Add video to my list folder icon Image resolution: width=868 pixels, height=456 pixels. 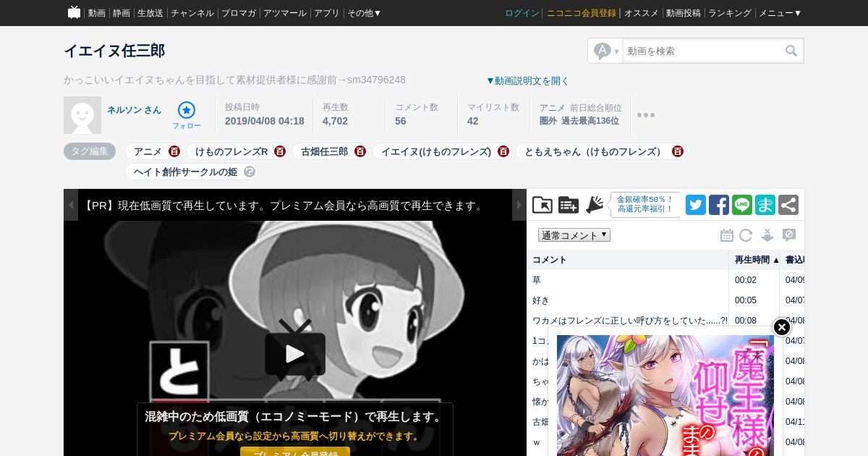[542, 205]
